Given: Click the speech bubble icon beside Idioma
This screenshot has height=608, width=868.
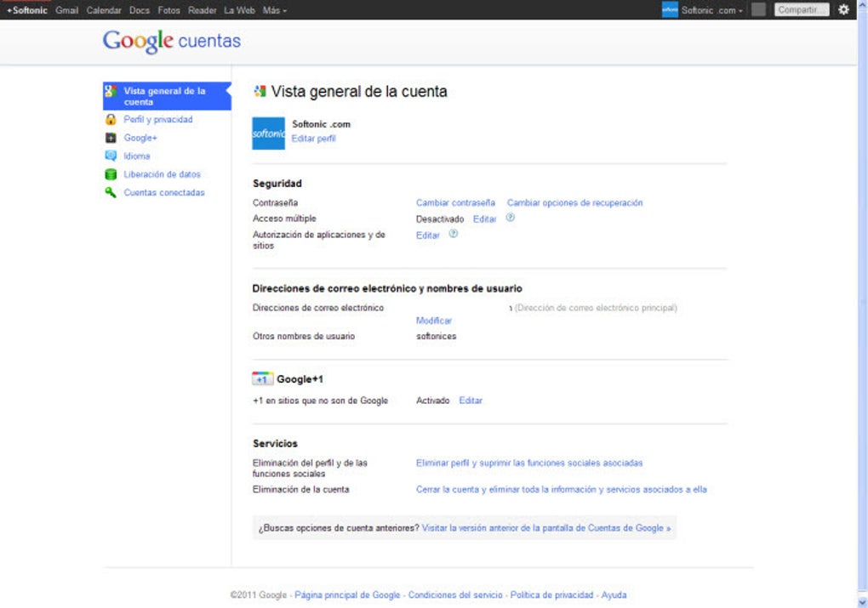Looking at the screenshot, I should [x=111, y=156].
